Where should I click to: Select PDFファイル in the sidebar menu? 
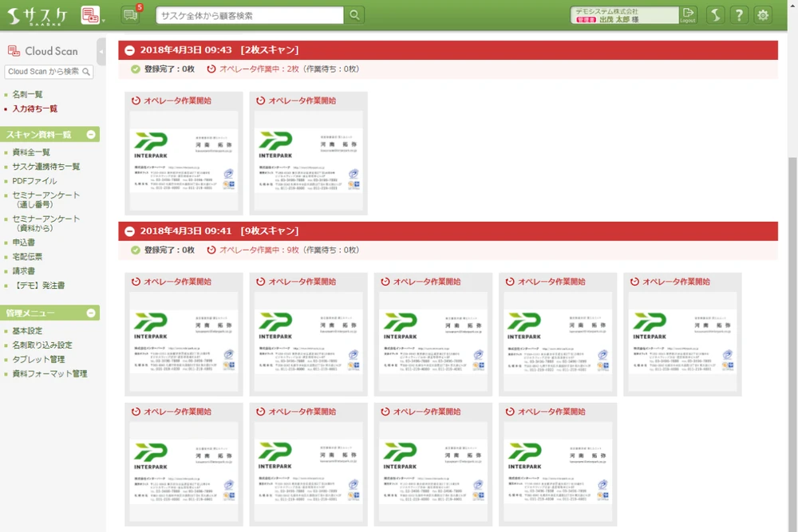click(34, 181)
